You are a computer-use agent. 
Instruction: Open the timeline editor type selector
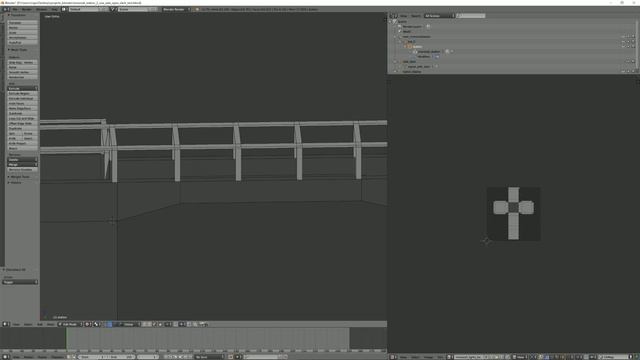[6, 357]
